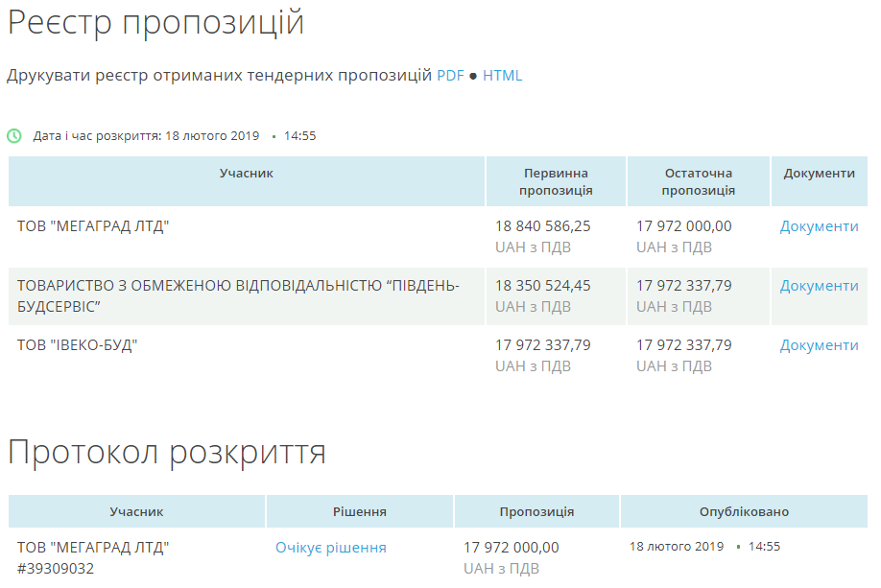Select the ТОВ "МЕГАГРАД ЛТД" row in register
Viewport: 881px width, 588px height.
tap(93, 226)
